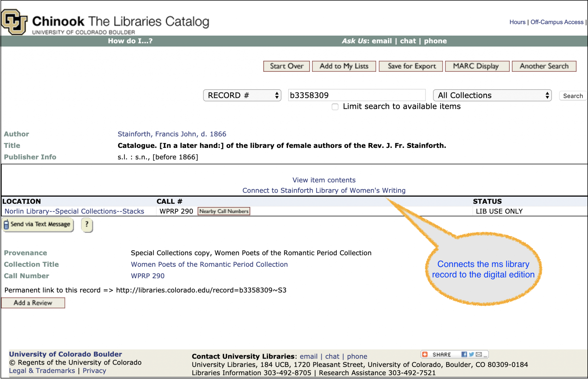Click phone icon on Send via Text Message

click(6, 225)
